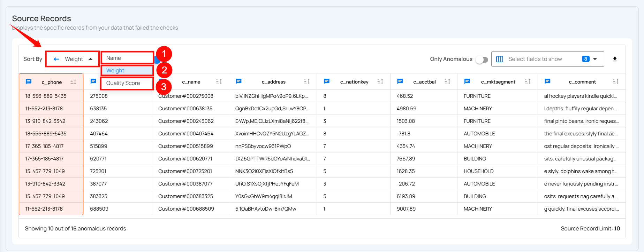This screenshot has height=252, width=644.
Task: Open the comment icon on the c_comment column
Action: (547, 81)
